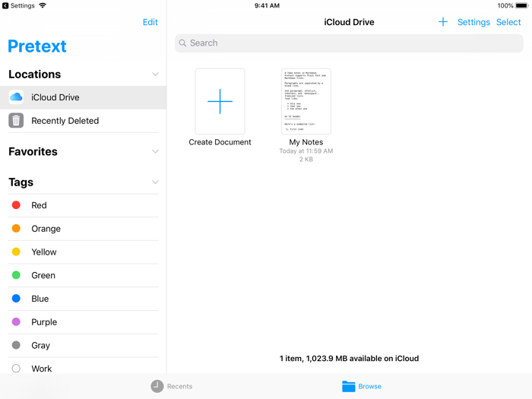This screenshot has width=532, height=399.
Task: Click the Recently Deleted trash icon
Action: coord(16,120)
